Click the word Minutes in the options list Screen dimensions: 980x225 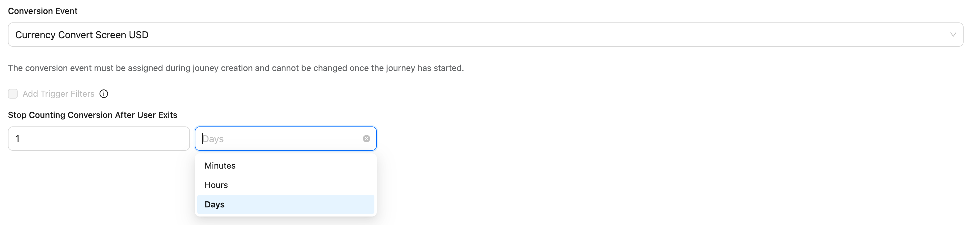click(220, 166)
